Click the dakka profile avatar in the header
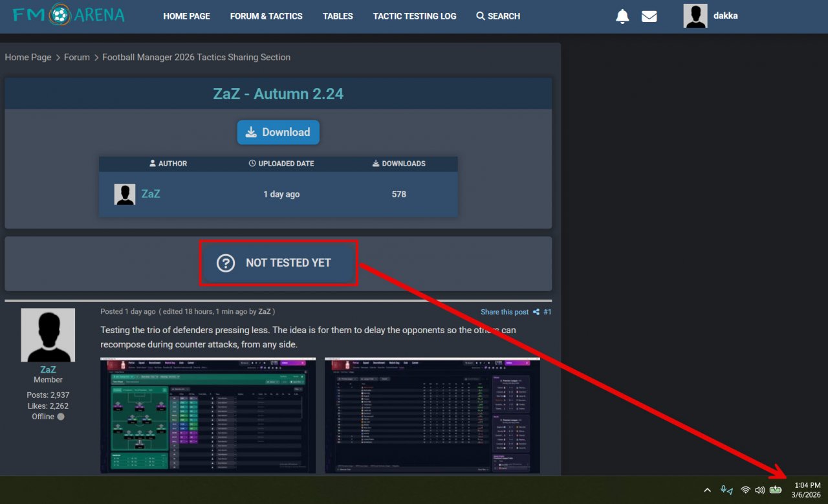Screen dimensions: 828x504 click(695, 16)
